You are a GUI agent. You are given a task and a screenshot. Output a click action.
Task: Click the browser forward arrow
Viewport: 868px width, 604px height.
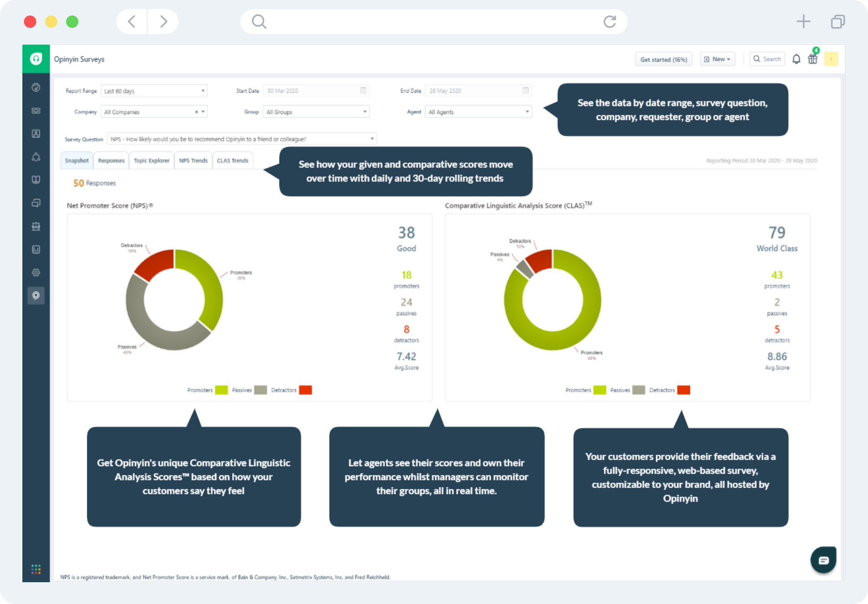tap(163, 21)
